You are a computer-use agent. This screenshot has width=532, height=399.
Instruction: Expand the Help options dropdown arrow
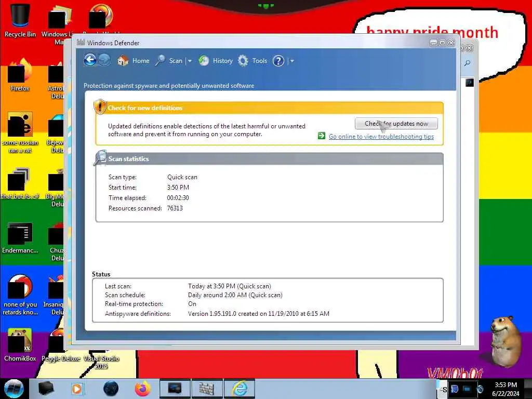(292, 61)
